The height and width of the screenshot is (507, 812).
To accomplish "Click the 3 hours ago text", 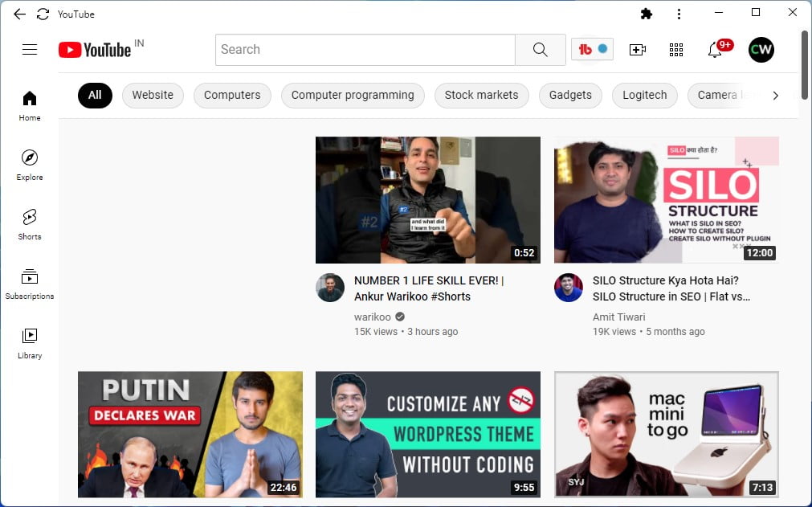I will [x=432, y=332].
